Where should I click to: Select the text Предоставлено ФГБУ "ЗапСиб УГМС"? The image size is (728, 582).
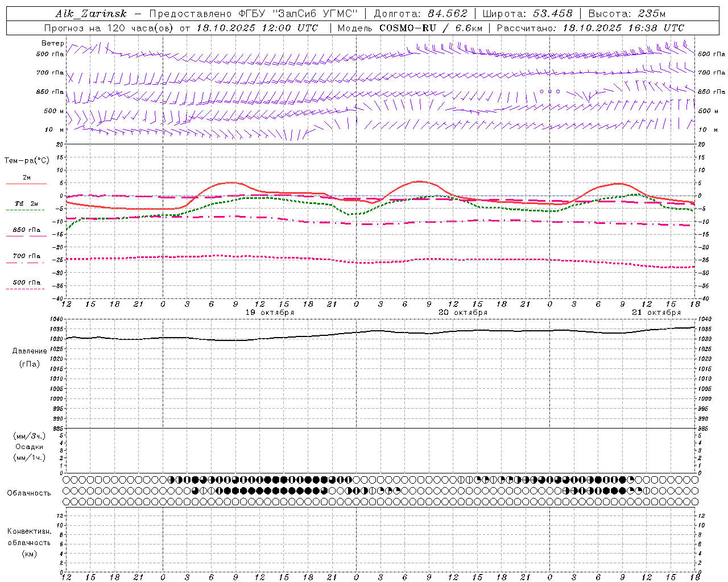(253, 14)
